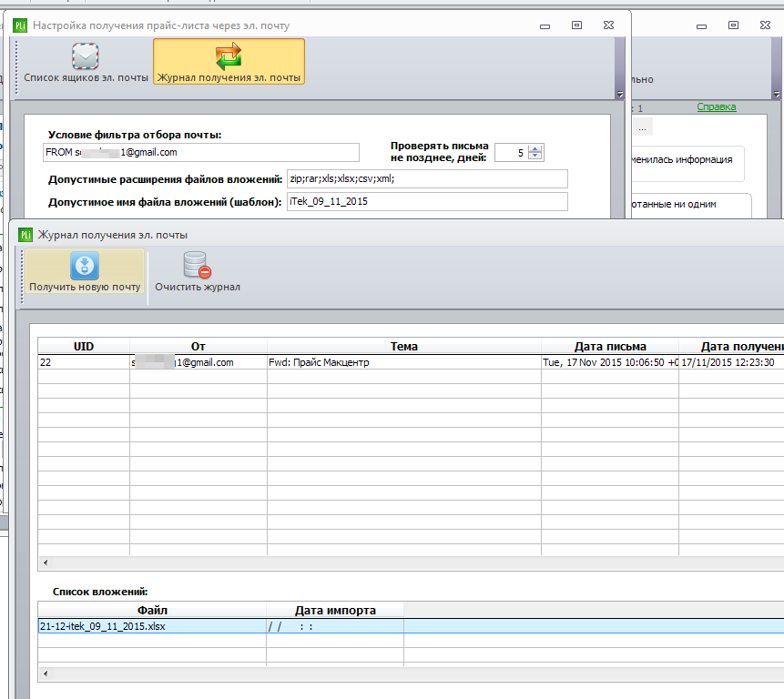Select the email receipt log toolbar button
This screenshot has height=699, width=784.
click(x=229, y=62)
